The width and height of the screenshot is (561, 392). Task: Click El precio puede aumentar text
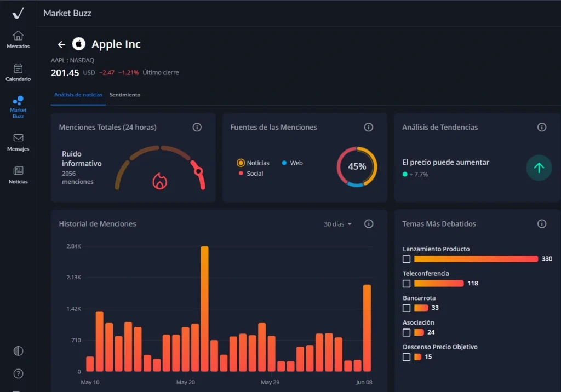445,162
